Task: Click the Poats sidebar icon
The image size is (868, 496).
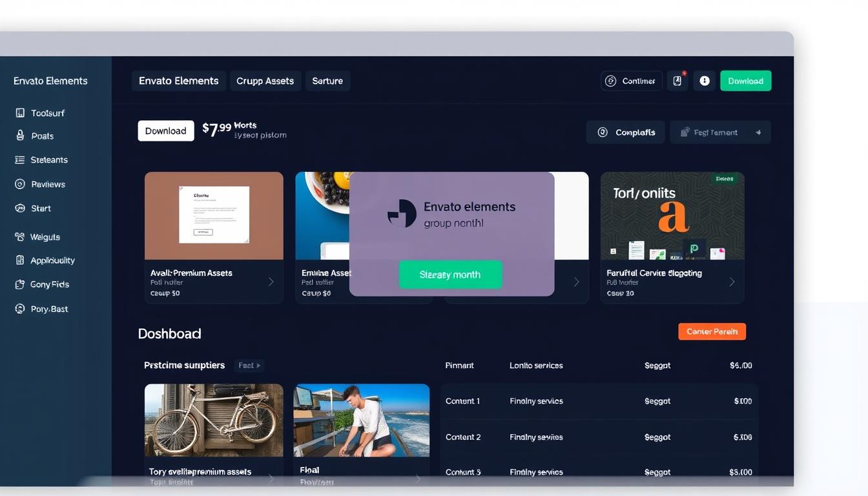Action: click(20, 136)
